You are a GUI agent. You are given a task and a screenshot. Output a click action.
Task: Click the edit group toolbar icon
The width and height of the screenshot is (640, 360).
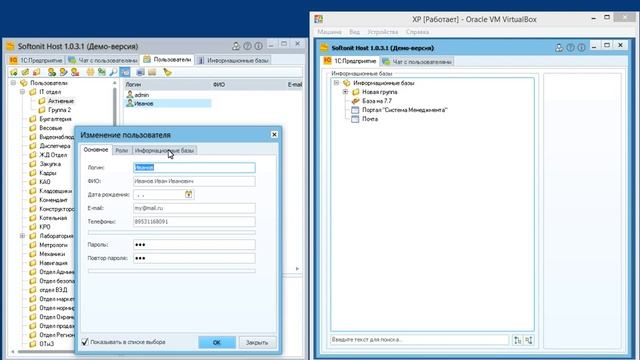click(x=25, y=72)
